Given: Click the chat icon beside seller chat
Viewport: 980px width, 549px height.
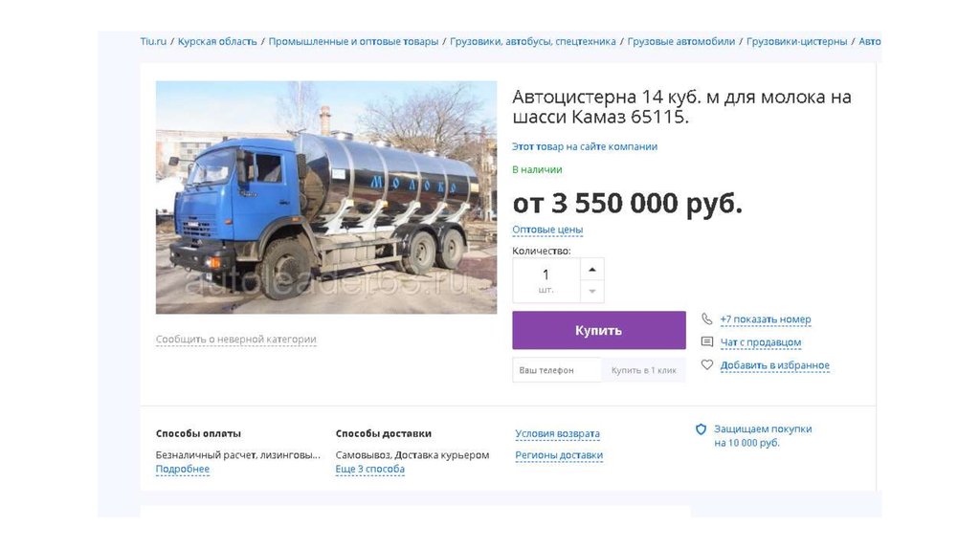Looking at the screenshot, I should click(707, 341).
